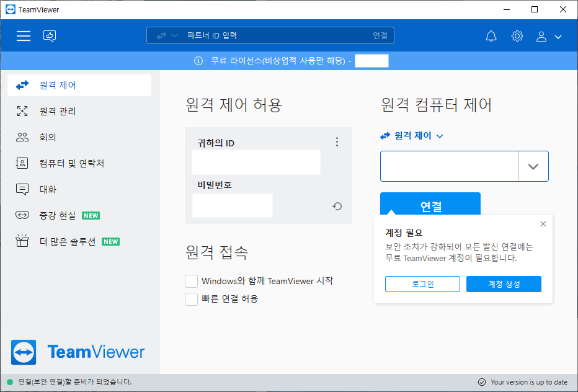Click the 비밀번호 value field

[233, 205]
